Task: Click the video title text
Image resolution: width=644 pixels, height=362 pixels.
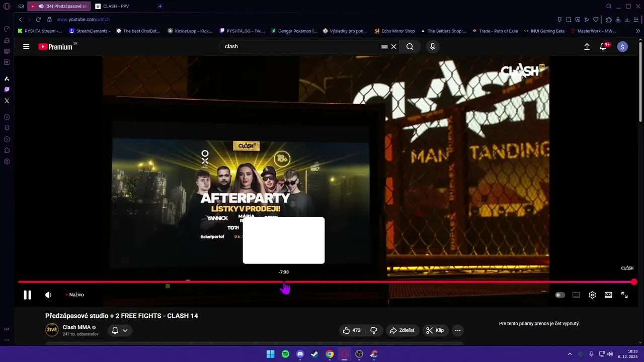Action: pyautogui.click(x=122, y=316)
